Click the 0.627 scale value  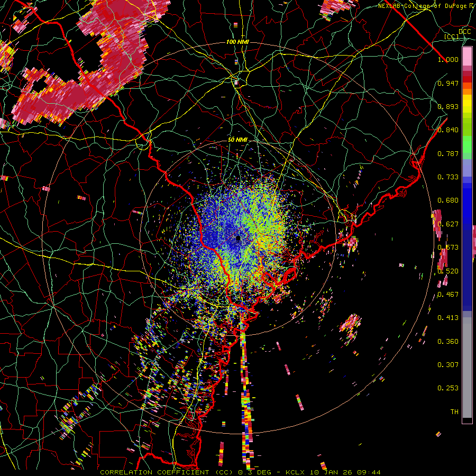click(x=448, y=224)
